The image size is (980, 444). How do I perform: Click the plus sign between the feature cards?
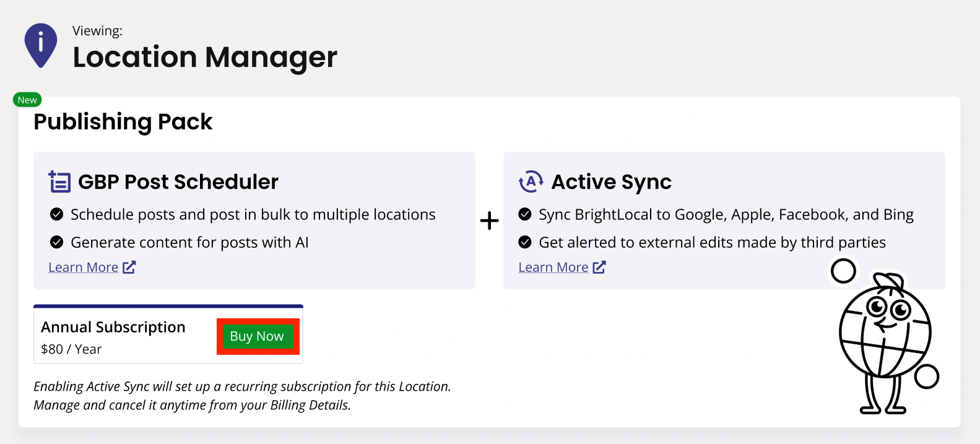[x=489, y=220]
